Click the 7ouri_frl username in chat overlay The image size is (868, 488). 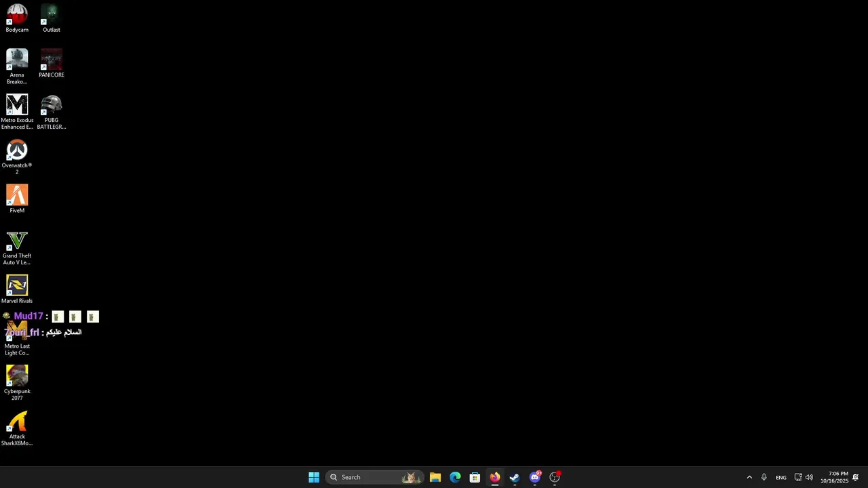point(22,332)
